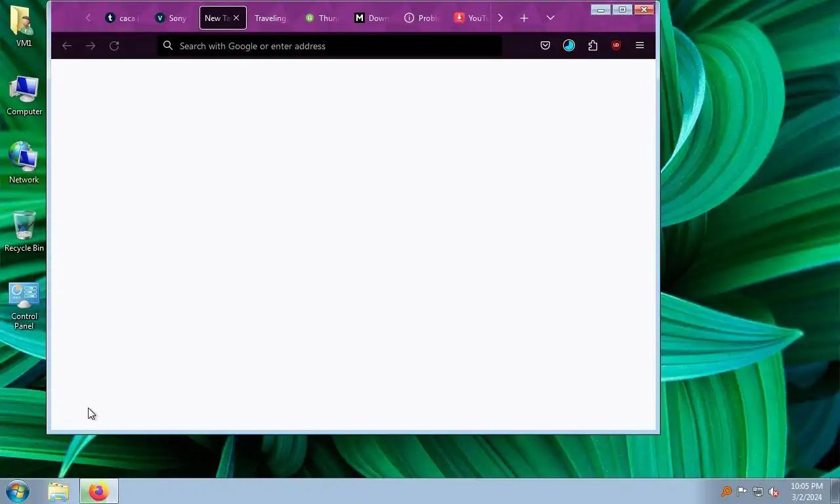This screenshot has height=504, width=840.
Task: Open a new tab with plus button
Action: 524,18
